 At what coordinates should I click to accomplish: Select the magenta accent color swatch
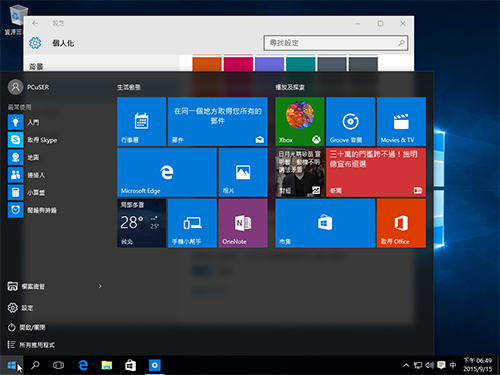coord(238,63)
